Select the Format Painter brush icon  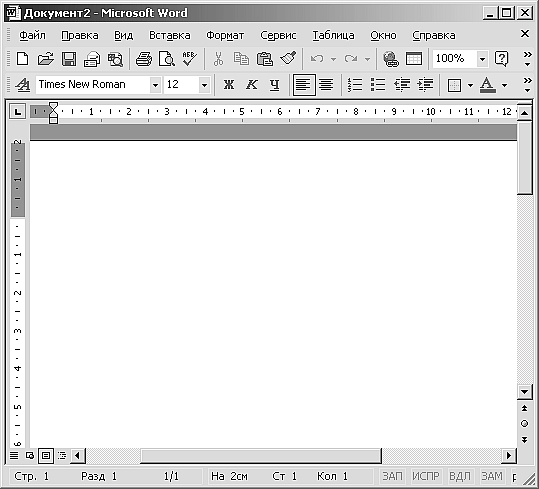point(288,59)
